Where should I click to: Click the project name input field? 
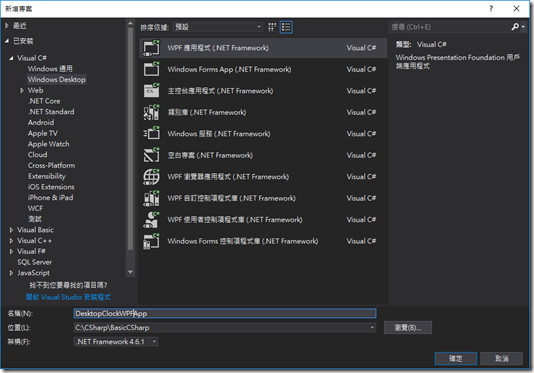point(225,313)
